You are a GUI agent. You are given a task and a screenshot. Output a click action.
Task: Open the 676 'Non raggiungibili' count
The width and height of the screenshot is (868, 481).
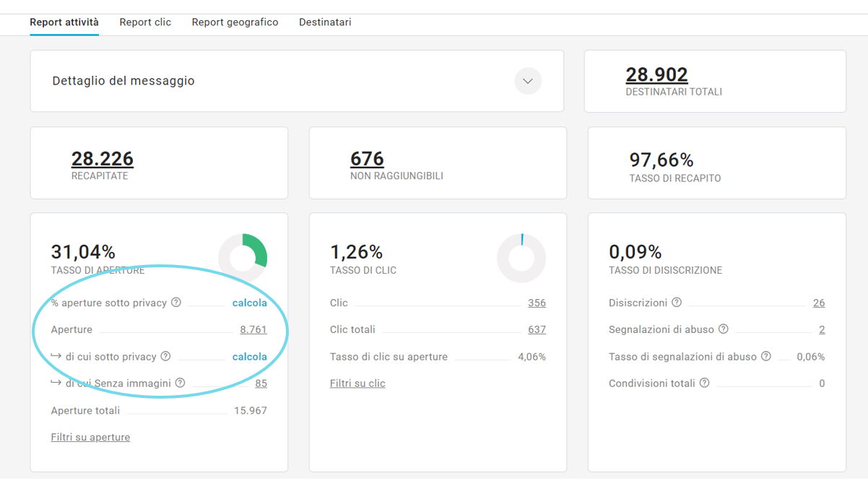click(x=367, y=159)
